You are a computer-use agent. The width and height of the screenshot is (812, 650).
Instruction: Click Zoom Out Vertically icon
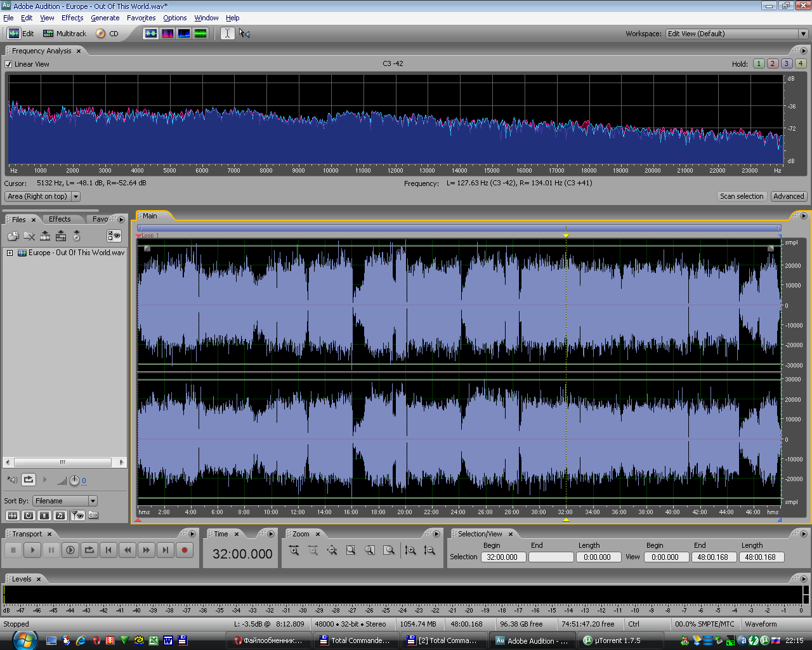click(x=429, y=550)
